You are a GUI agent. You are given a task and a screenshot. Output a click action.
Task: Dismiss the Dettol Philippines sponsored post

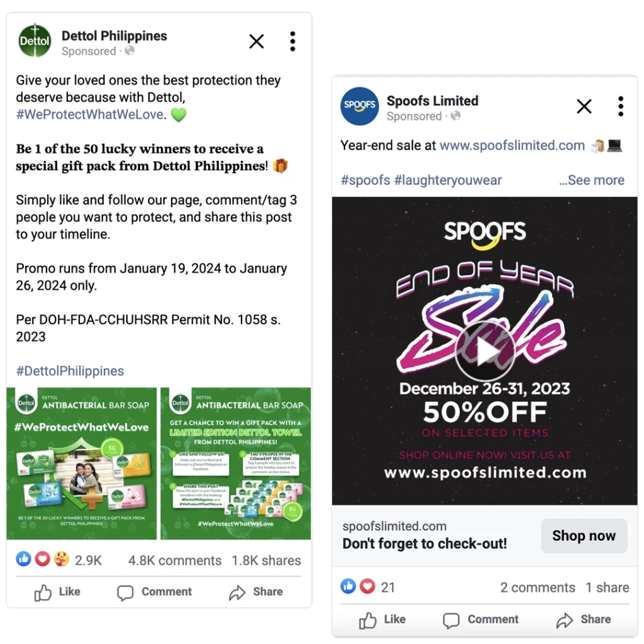(x=257, y=41)
